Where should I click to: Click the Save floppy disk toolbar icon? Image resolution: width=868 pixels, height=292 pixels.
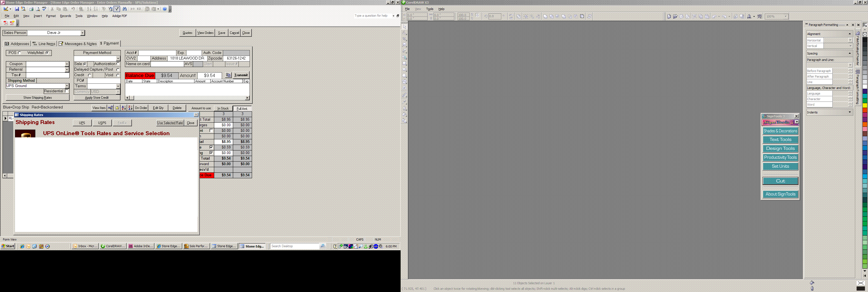[17, 9]
